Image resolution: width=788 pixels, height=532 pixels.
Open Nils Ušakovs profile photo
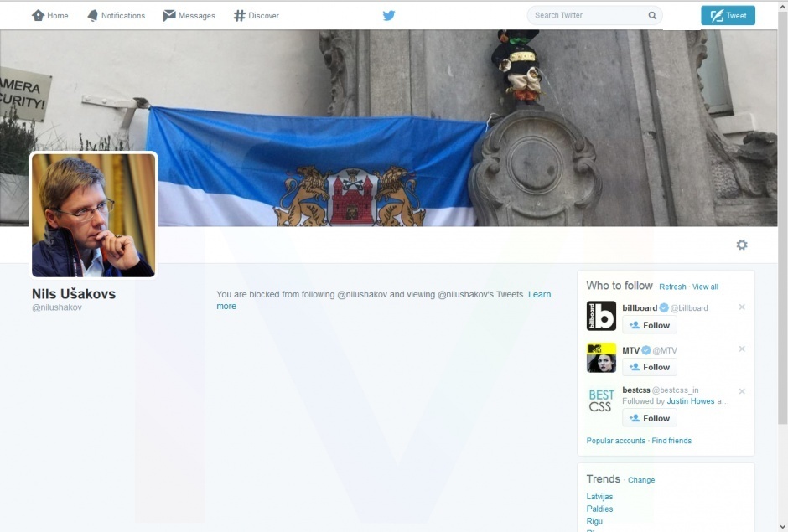[x=93, y=214]
